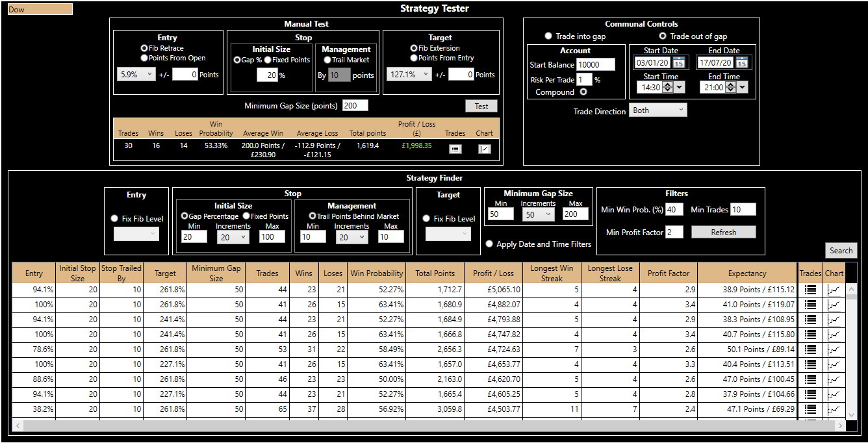
Task: Show chart for the £4,793.88 row
Action: pos(834,320)
